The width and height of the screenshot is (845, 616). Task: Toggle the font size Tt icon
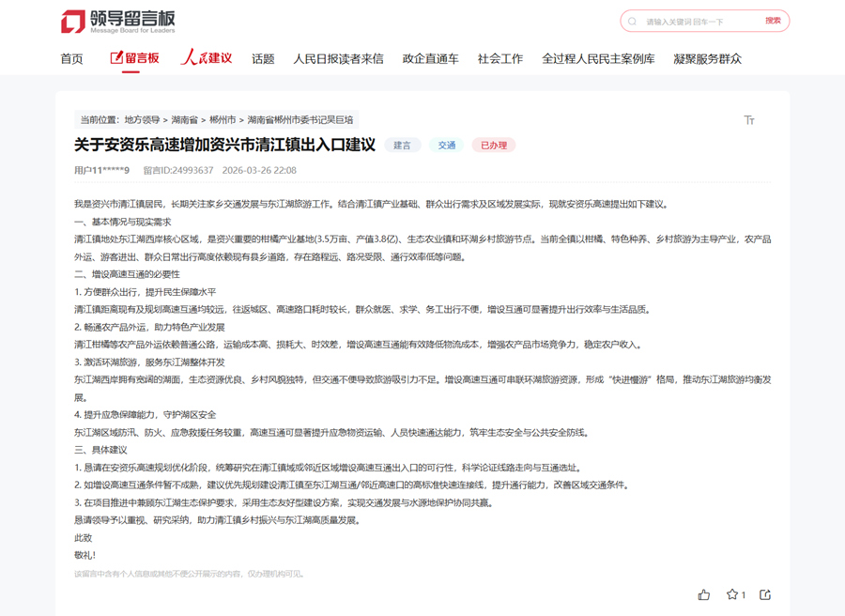(x=749, y=120)
